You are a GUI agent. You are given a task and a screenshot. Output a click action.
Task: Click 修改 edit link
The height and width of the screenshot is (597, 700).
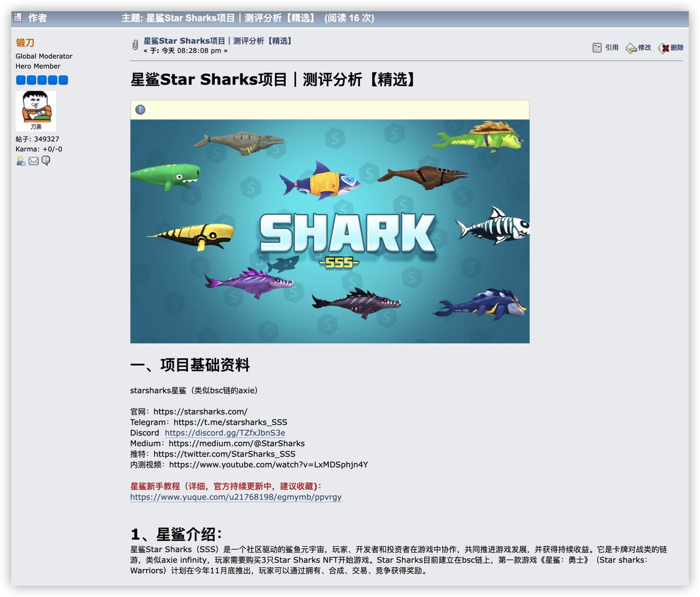tap(644, 48)
